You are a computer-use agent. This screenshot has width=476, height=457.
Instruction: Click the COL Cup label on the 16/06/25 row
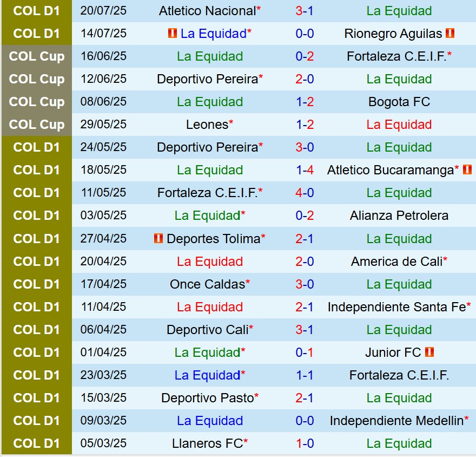(37, 56)
